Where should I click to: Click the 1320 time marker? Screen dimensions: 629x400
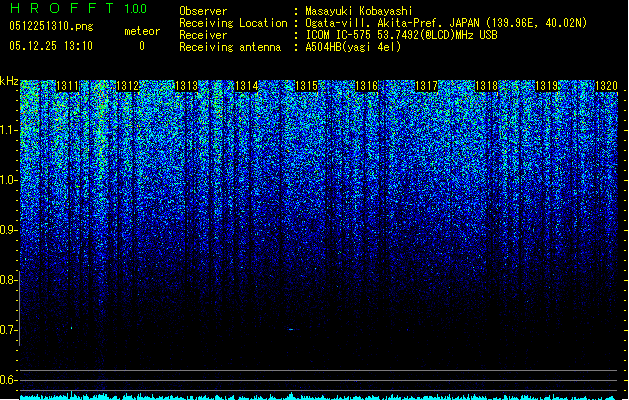(x=606, y=86)
